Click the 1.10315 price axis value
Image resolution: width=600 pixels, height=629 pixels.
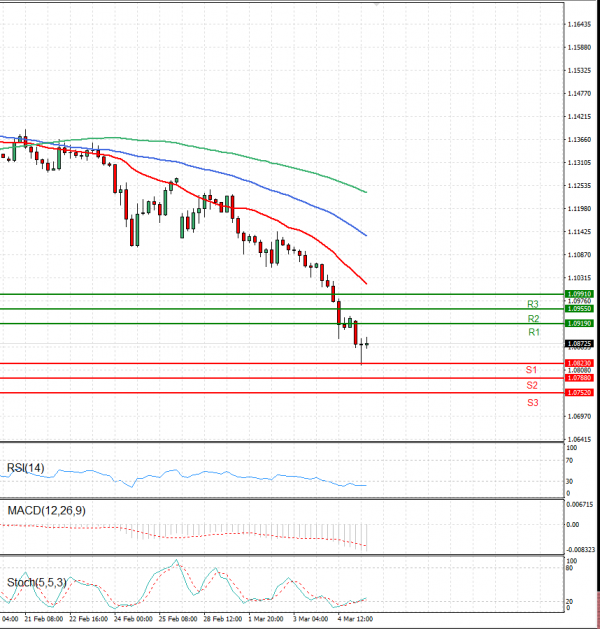[x=580, y=278]
